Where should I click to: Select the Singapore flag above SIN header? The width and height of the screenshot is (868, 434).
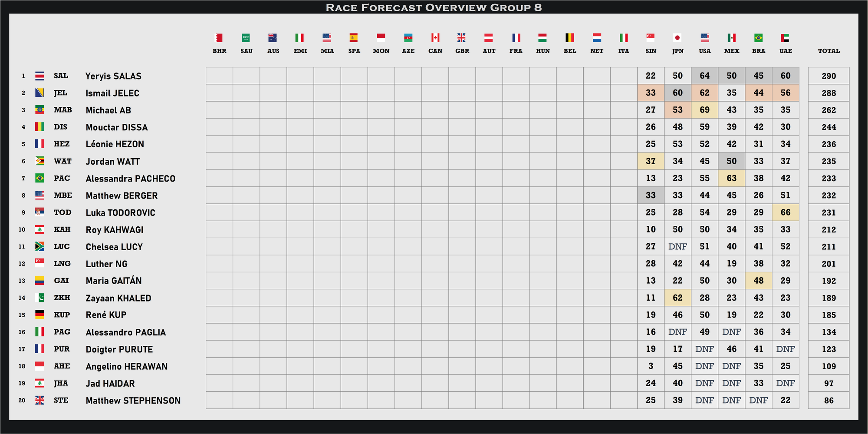pyautogui.click(x=651, y=38)
